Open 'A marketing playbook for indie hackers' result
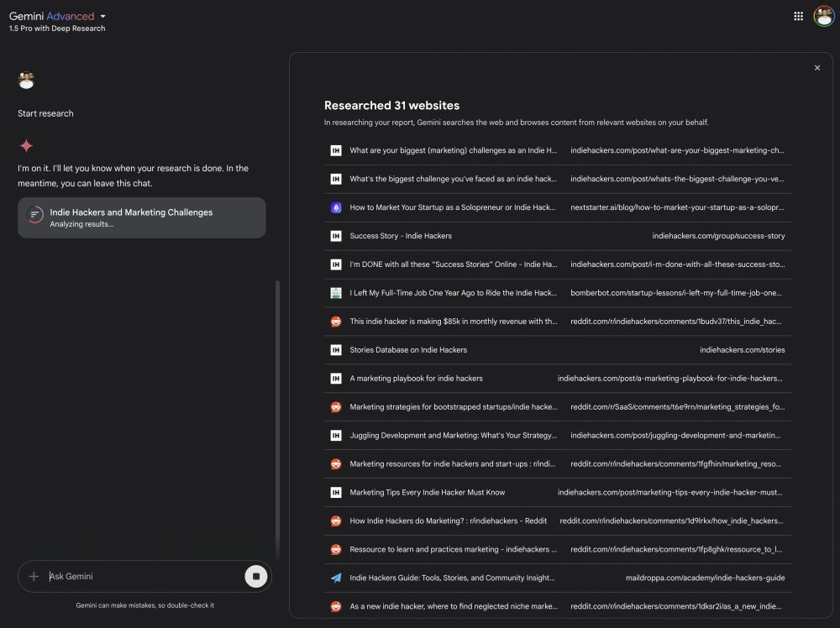Image resolution: width=840 pixels, height=628 pixels. click(x=417, y=379)
